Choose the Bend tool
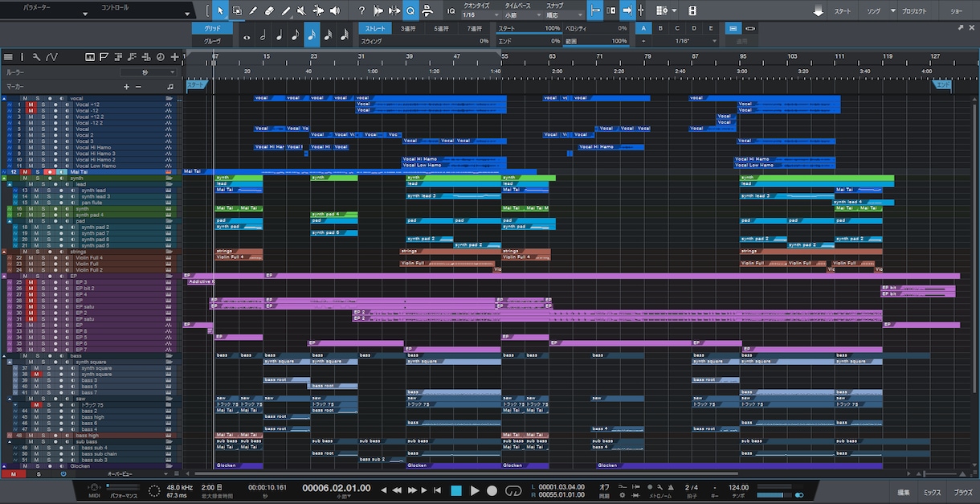The width and height of the screenshot is (980, 504). tap(318, 10)
